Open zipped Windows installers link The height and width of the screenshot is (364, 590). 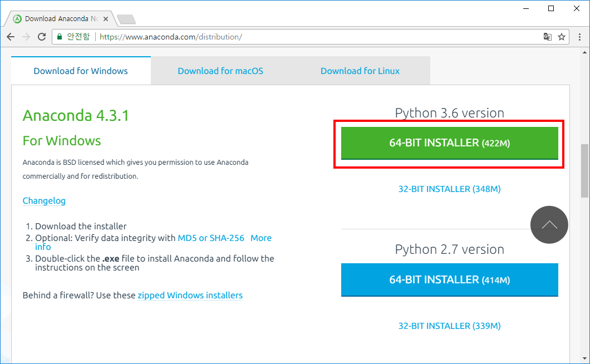(190, 296)
